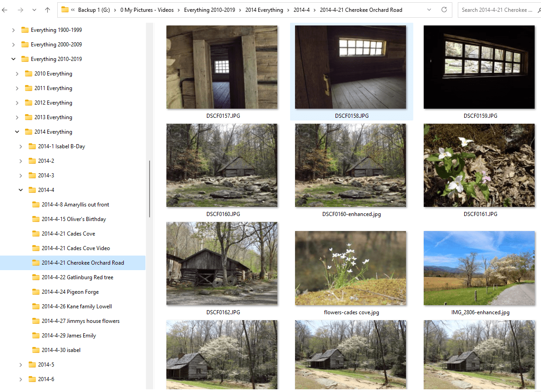Image resolution: width=541 pixels, height=392 pixels.
Task: Open the 2014-4-24 Pigeon Forge folder
Action: point(70,292)
